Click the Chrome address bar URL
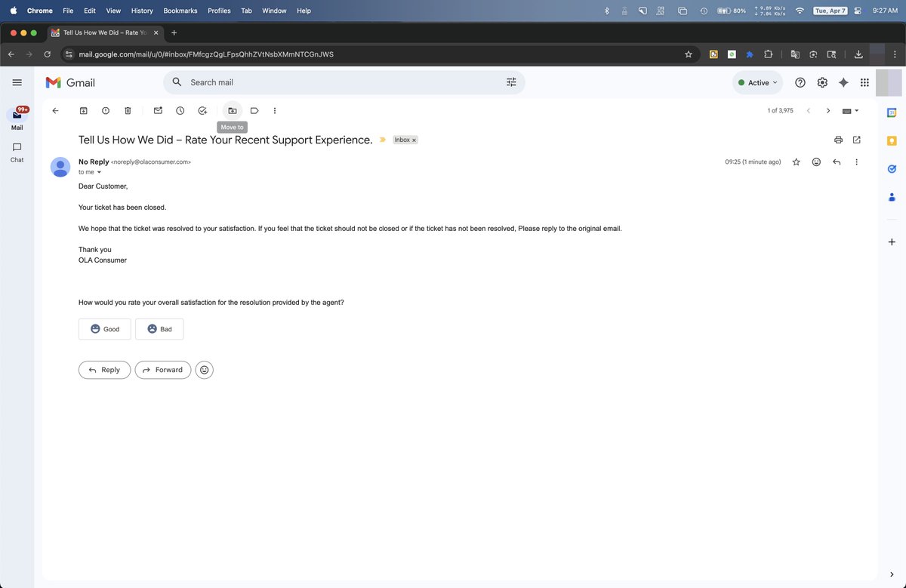The height and width of the screenshot is (588, 906). pos(206,54)
